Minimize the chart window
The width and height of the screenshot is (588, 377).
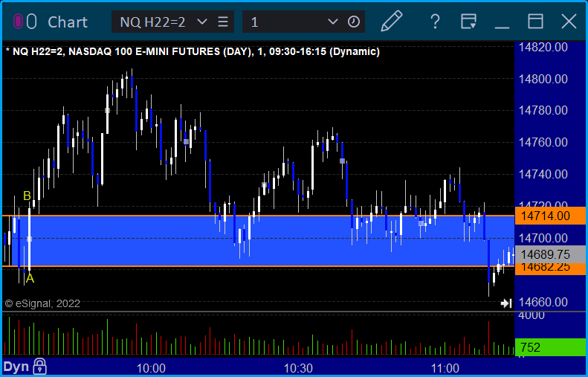point(502,27)
